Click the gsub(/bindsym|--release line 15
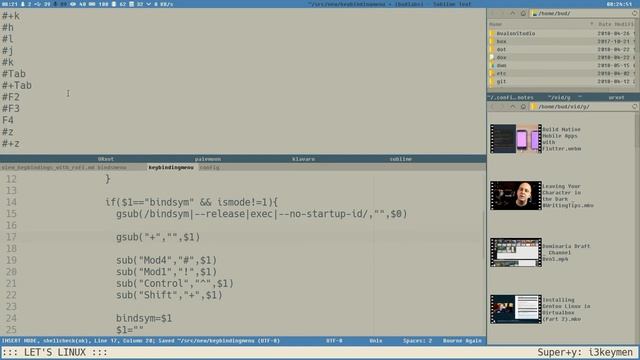Viewport: 640px width, 360px height. [x=262, y=214]
